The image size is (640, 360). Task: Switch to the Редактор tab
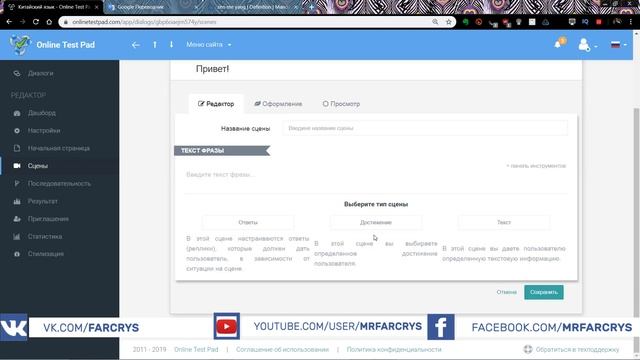(216, 104)
